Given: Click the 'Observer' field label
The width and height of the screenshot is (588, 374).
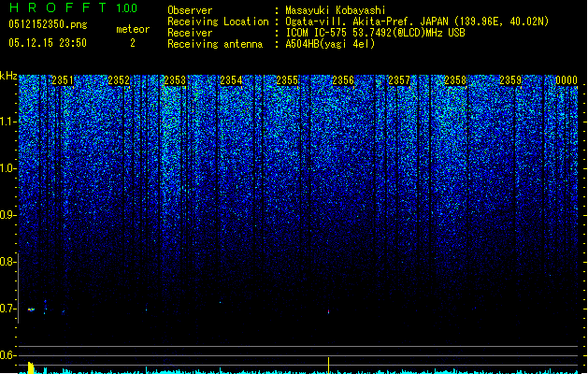Looking at the screenshot, I should (190, 10).
